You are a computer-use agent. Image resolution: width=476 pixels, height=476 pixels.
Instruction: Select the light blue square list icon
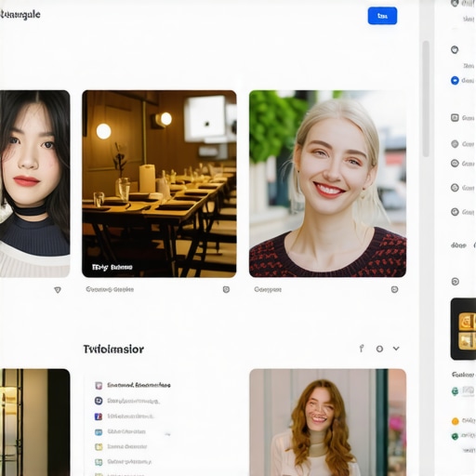99,432
